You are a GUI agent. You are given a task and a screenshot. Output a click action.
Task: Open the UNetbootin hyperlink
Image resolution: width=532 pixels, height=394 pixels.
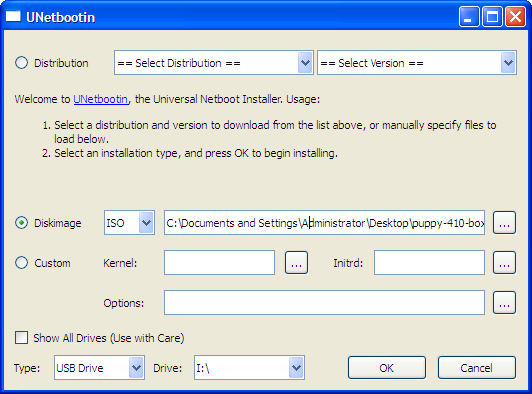[101, 99]
